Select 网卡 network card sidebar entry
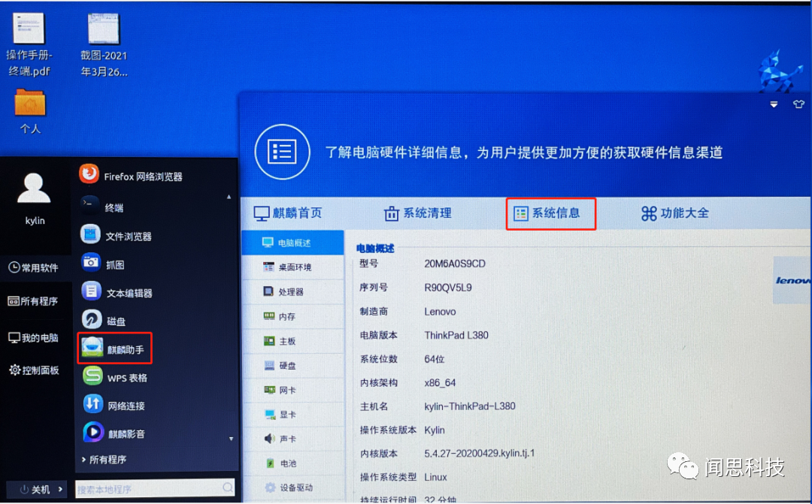 [292, 390]
